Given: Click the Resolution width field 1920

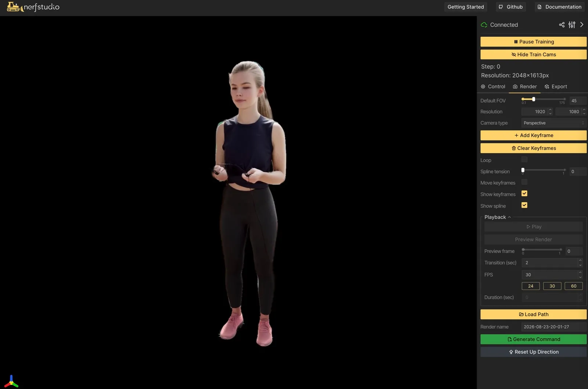Looking at the screenshot, I should coord(537,111).
